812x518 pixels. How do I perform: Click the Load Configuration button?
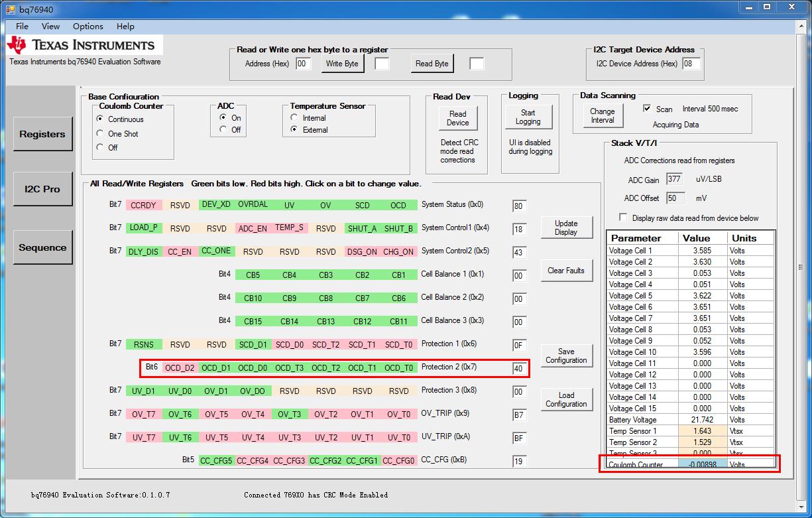point(566,399)
